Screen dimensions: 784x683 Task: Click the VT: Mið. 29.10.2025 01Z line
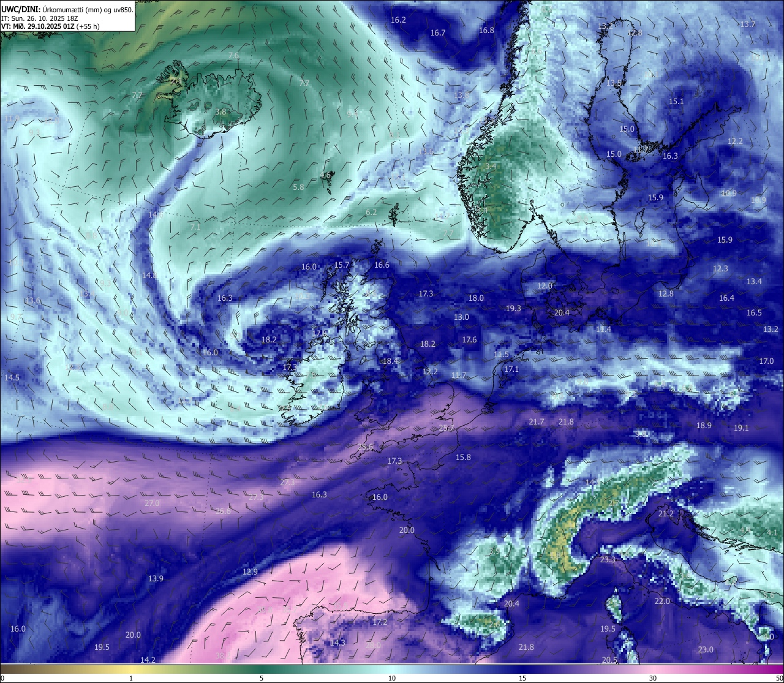click(x=51, y=26)
